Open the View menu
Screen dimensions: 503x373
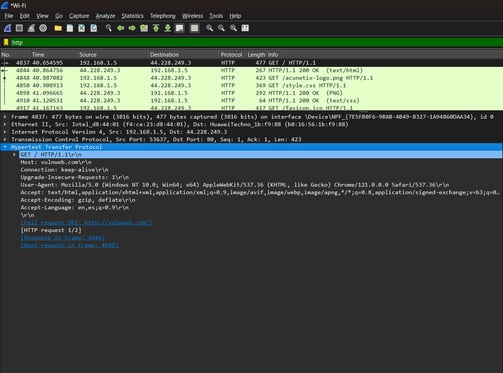(x=42, y=16)
